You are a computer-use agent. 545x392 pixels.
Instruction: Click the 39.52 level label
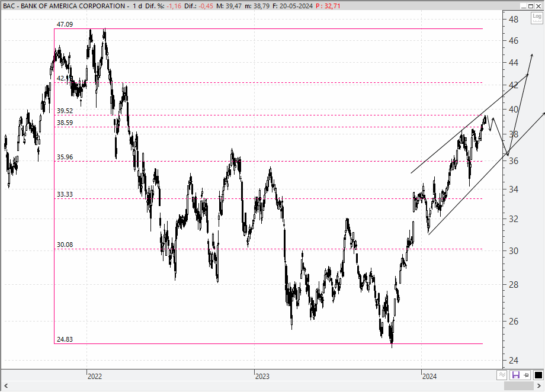click(65, 111)
